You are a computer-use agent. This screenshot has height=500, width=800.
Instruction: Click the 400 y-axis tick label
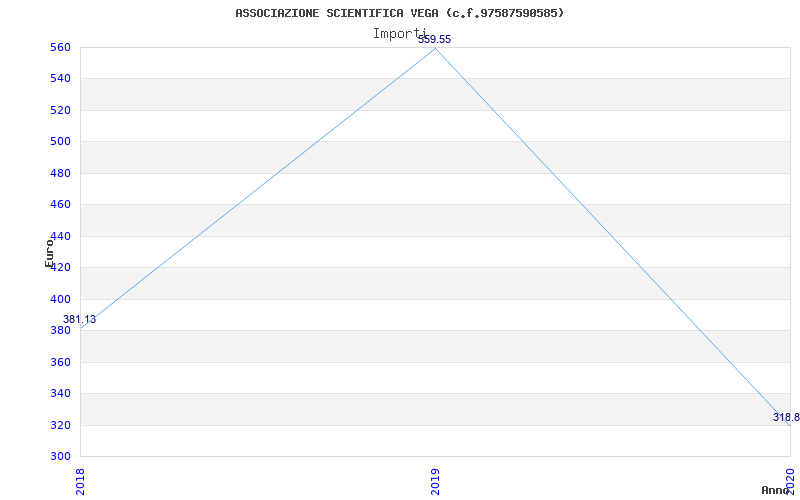60,299
